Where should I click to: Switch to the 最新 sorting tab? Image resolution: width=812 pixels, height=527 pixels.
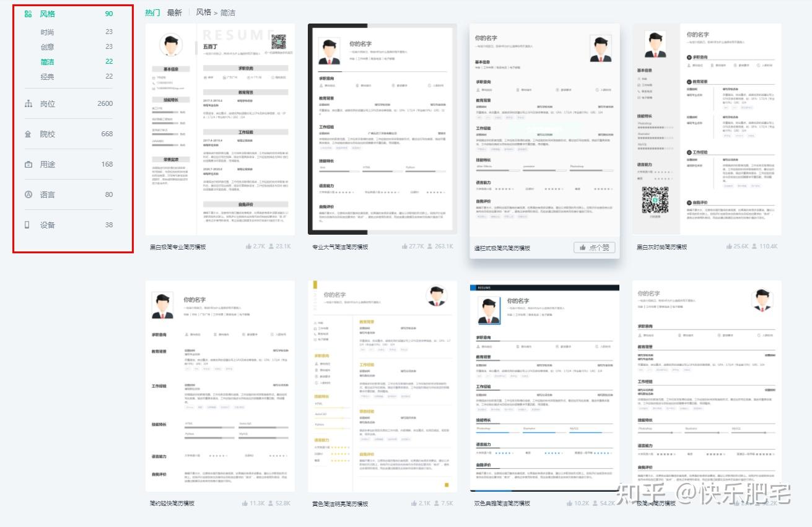174,12
